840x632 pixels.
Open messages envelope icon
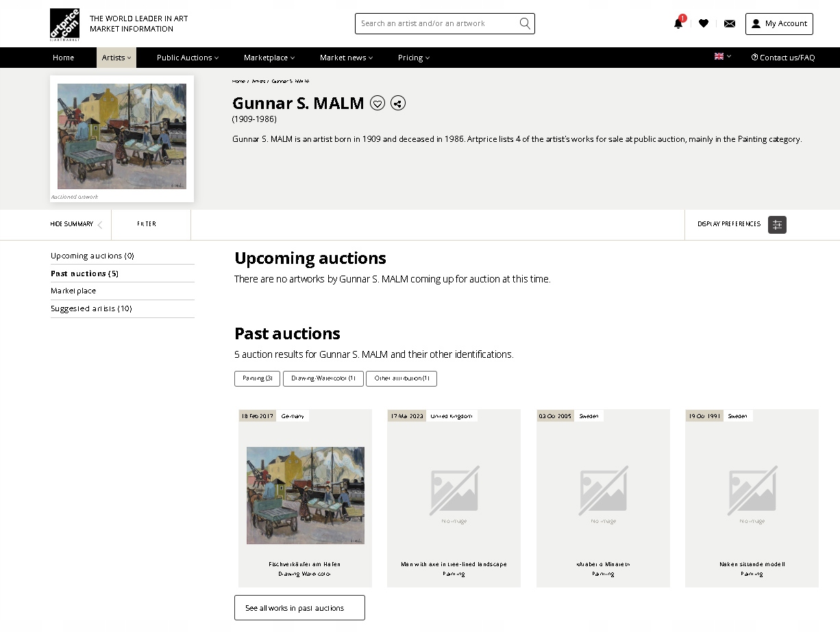pos(730,23)
